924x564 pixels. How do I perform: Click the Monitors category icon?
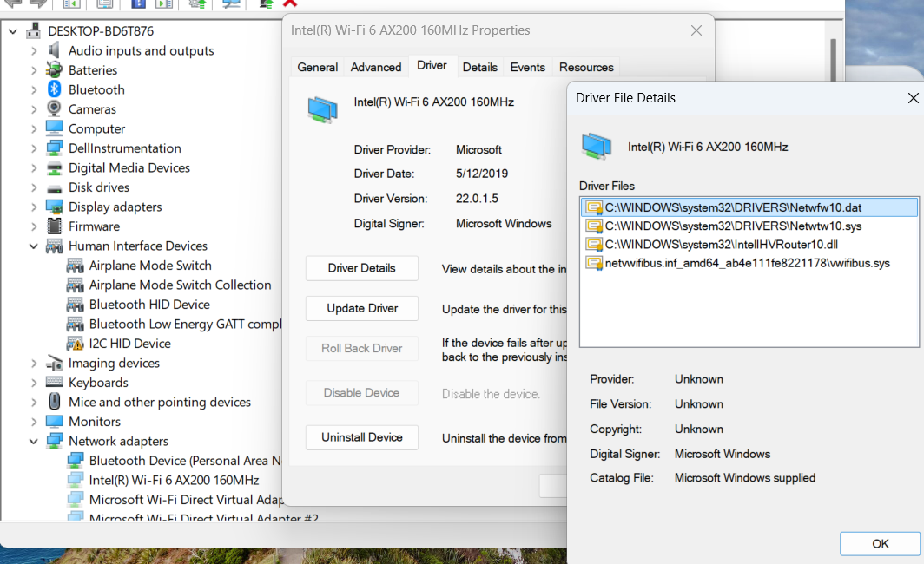[x=54, y=421]
